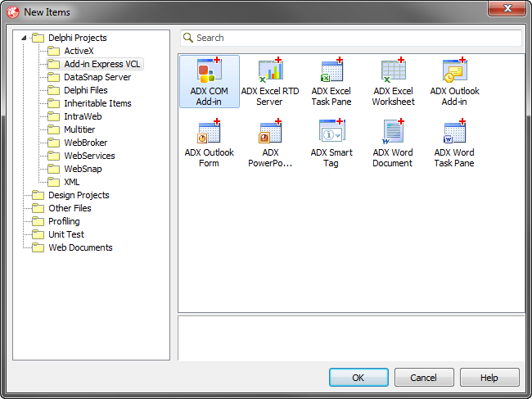This screenshot has height=399, width=532.
Task: Focus the Search input field
Action: coord(351,38)
